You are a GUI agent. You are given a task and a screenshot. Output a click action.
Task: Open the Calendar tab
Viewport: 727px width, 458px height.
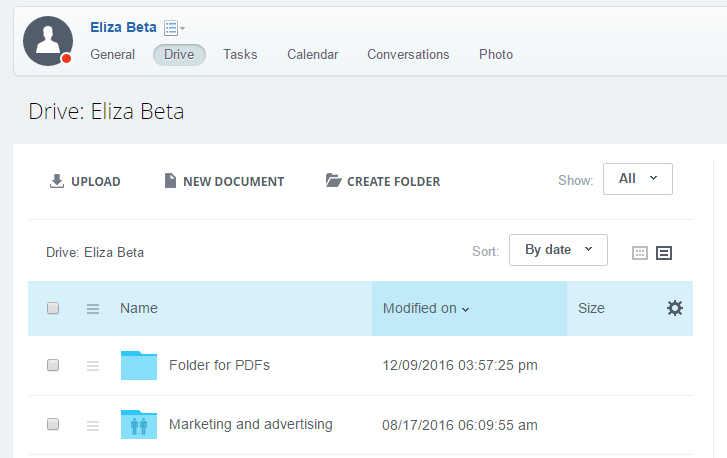312,55
